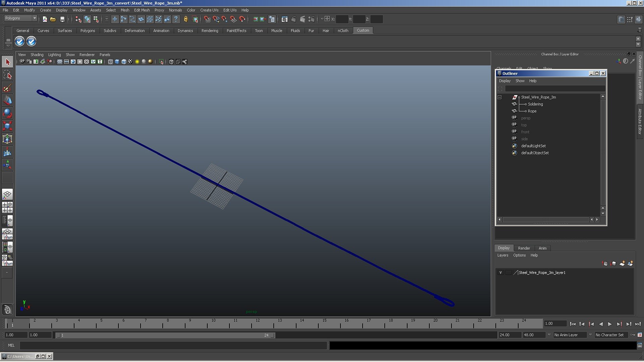Click the range slider bar
This screenshot has height=362, width=644.
pyautogui.click(x=165, y=335)
